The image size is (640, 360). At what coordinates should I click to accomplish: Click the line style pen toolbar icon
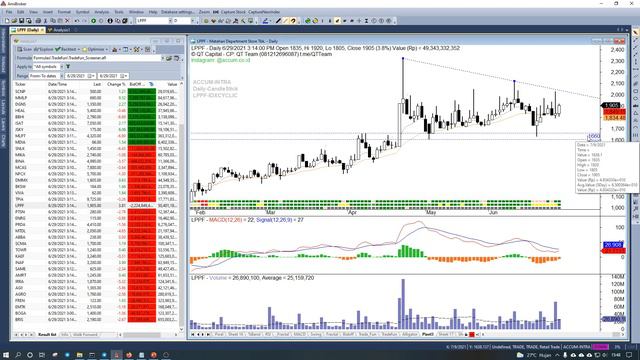point(265,21)
